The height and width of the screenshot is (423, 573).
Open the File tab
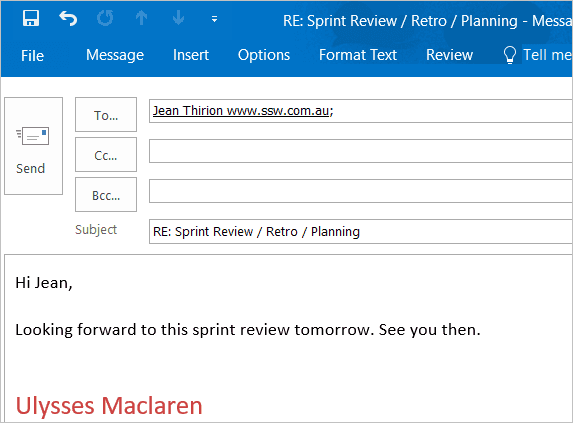click(32, 56)
